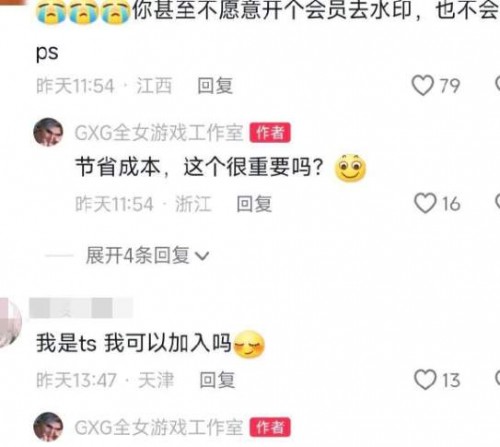Click the smiley emoji in author reply
The height and width of the screenshot is (447, 500).
350,168
